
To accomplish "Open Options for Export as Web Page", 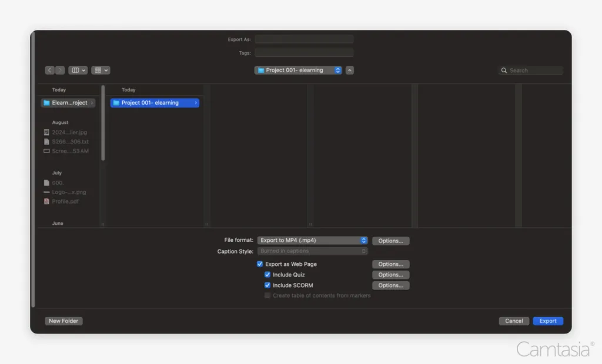I will (390, 264).
